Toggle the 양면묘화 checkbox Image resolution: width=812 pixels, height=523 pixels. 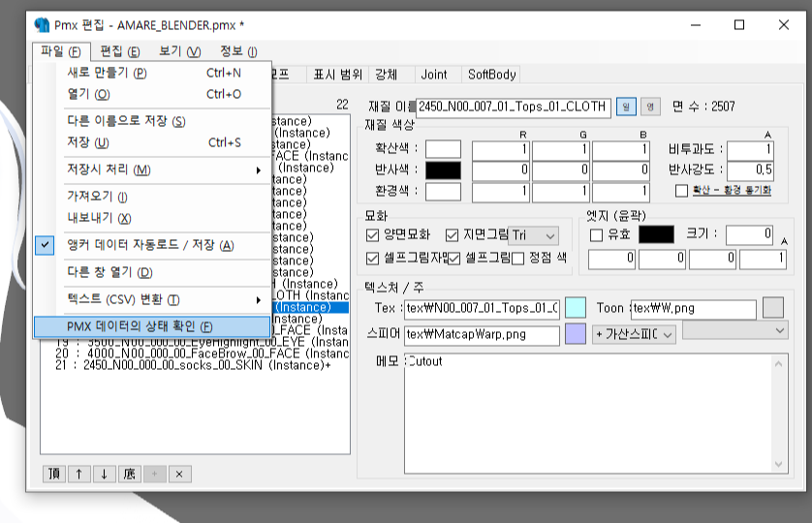click(372, 235)
